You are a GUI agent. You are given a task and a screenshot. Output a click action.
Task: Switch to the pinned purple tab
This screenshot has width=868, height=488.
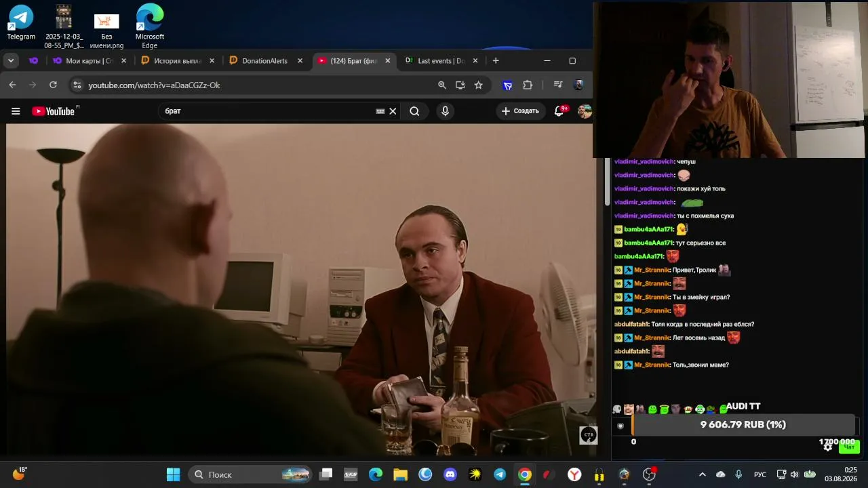pos(33,60)
